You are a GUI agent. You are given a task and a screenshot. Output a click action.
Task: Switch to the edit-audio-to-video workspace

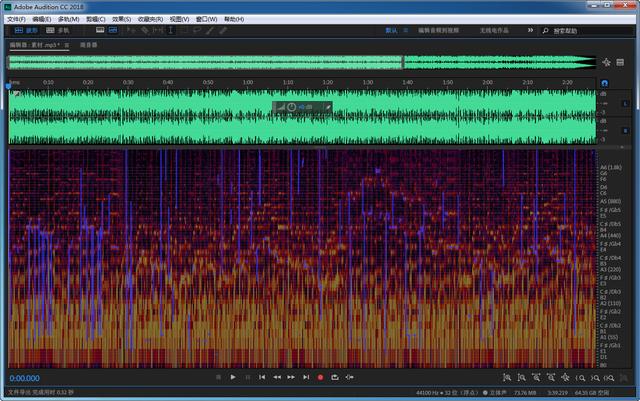coord(438,31)
